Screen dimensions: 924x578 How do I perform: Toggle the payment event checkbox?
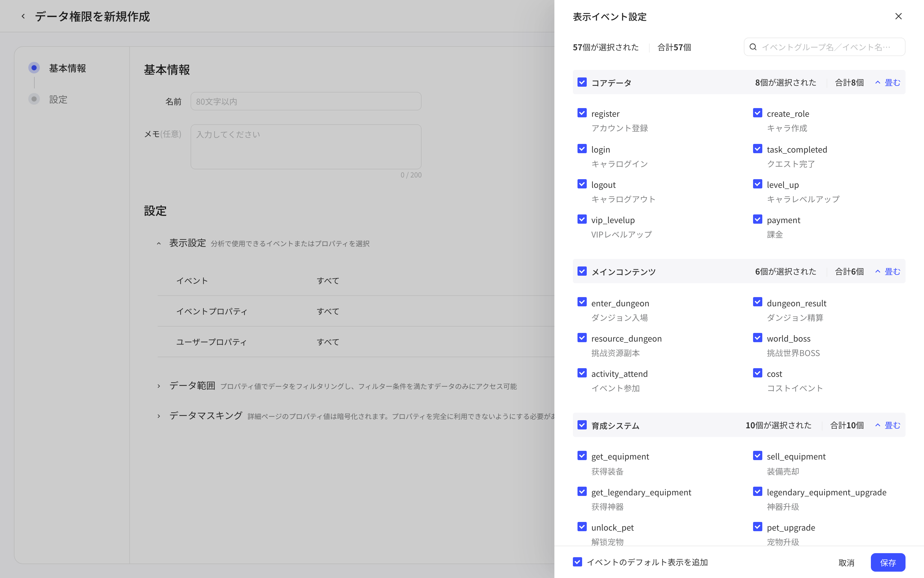pos(757,219)
